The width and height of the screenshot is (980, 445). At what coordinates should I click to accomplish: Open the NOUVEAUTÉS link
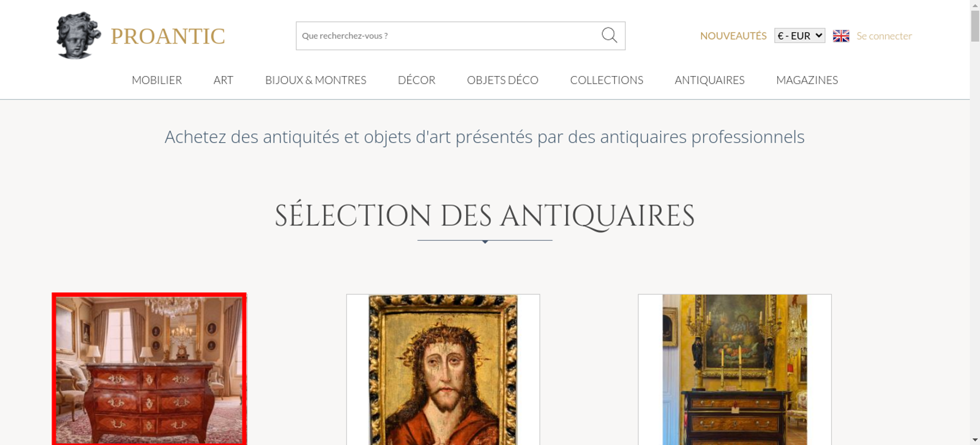(x=733, y=36)
